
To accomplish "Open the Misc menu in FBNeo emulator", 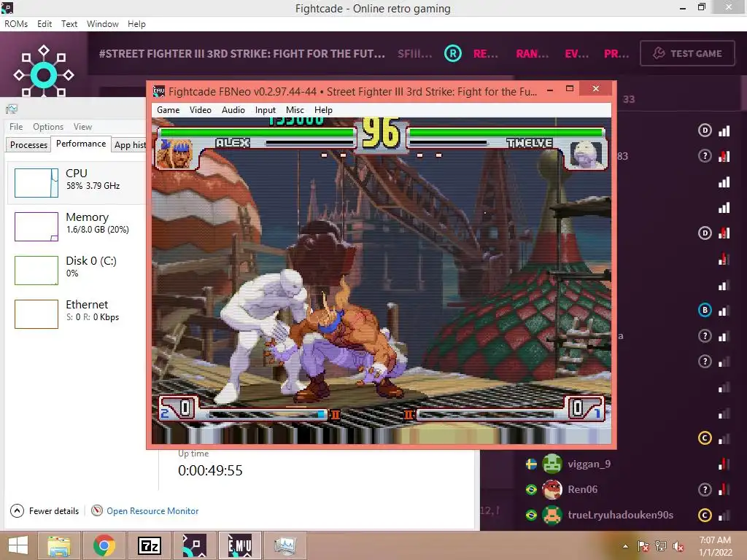I will click(x=295, y=110).
